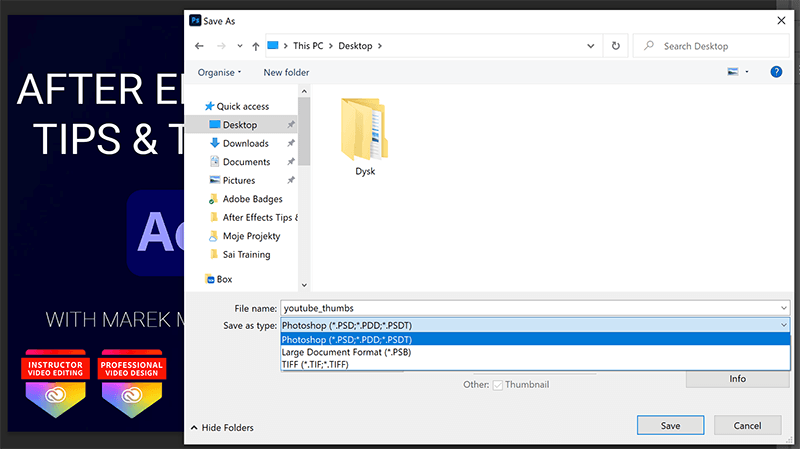This screenshot has height=449, width=800.
Task: Click Professional Video Design badge in Photoshop canvas
Action: [132, 384]
